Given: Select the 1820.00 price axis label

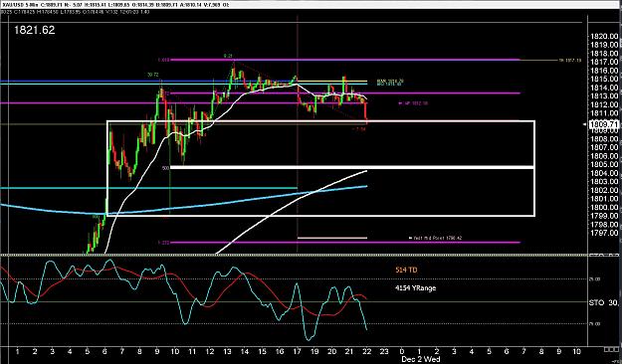Looking at the screenshot, I should coord(604,36).
